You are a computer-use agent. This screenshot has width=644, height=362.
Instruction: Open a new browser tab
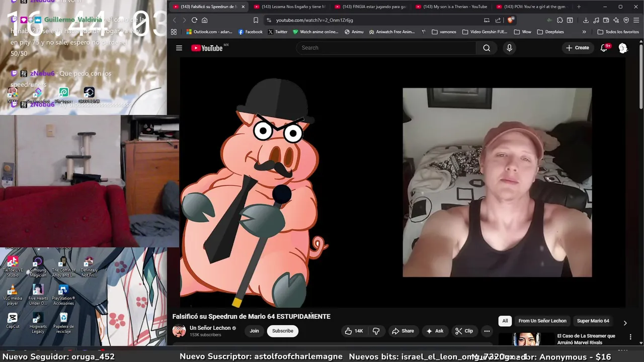click(579, 7)
